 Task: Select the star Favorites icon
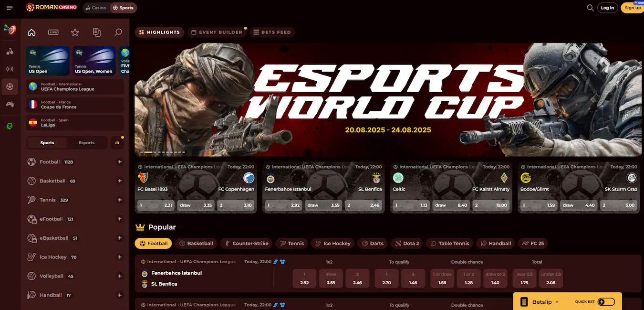(75, 32)
